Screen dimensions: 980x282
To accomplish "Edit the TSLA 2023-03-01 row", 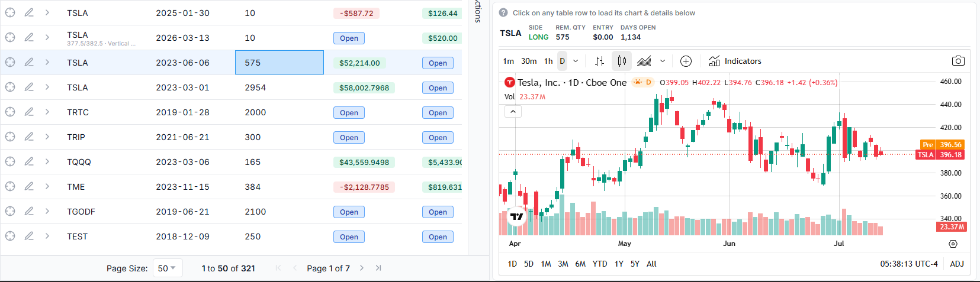I will pyautogui.click(x=28, y=87).
